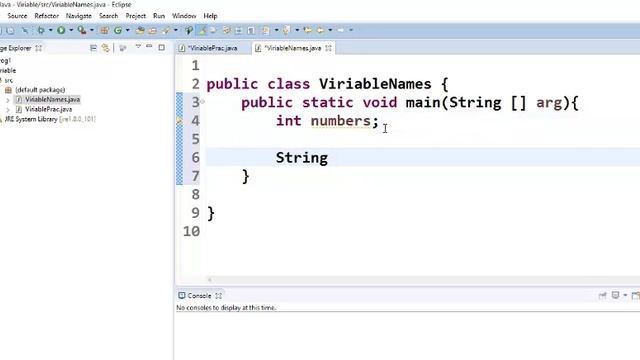Click Display Selected Console icon

point(615,296)
